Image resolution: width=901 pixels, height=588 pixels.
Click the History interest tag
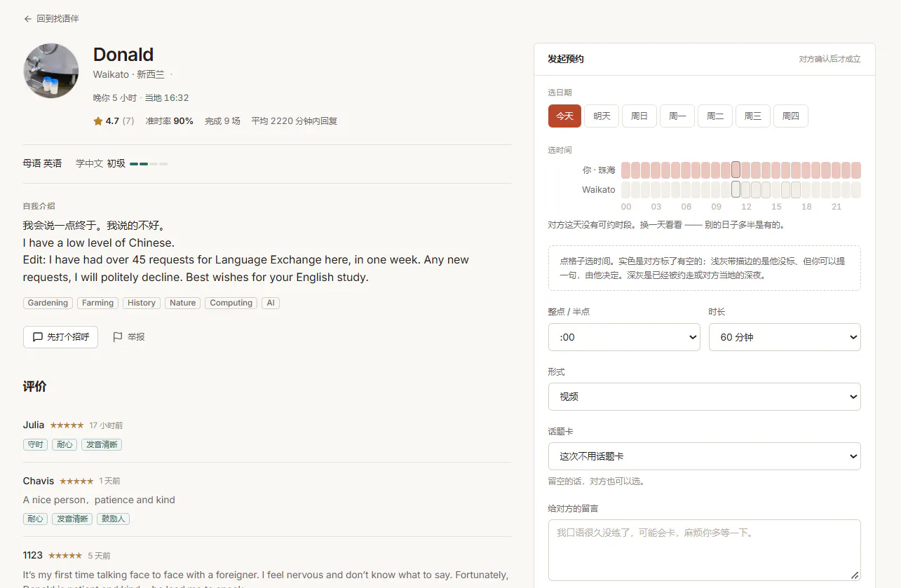(142, 303)
